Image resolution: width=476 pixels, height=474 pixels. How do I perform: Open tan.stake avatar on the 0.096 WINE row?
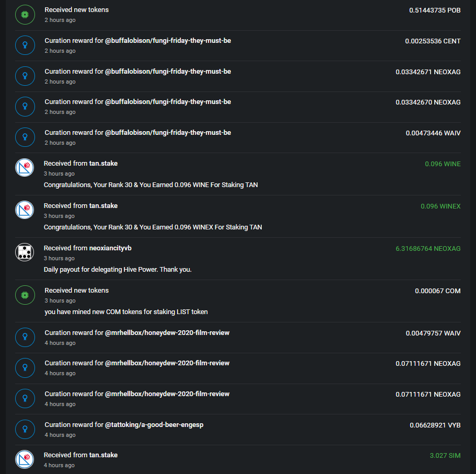(25, 168)
